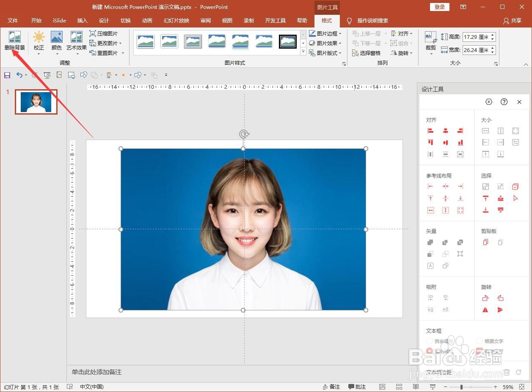Click the Remove Background (删除背景) button
This screenshot has width=532, height=392.
[x=14, y=41]
